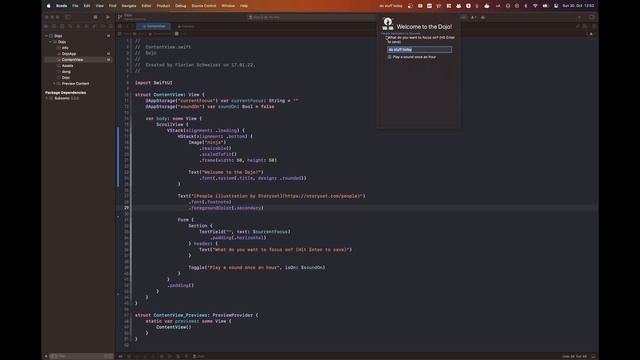Select Assets in the project navigator
The height and width of the screenshot is (360, 640).
click(67, 66)
